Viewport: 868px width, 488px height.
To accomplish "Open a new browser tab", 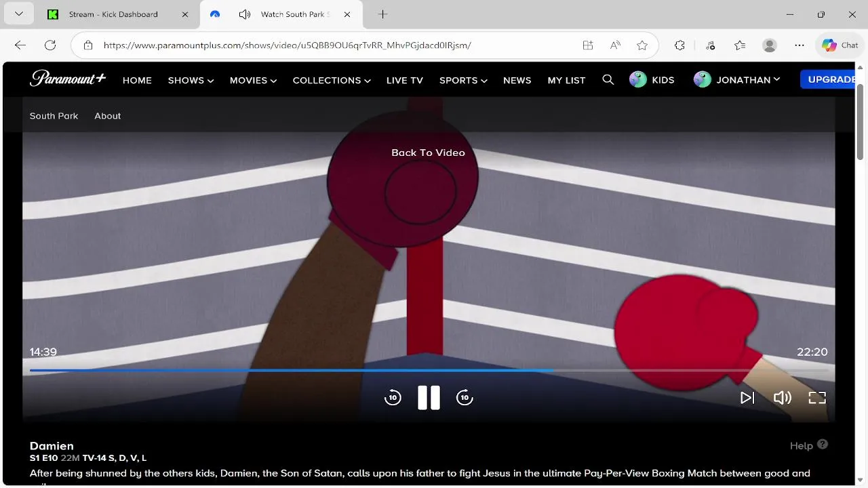I will [382, 14].
